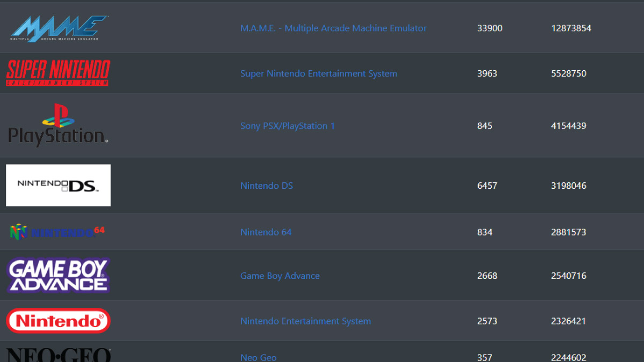Screen dimensions: 644x362
Task: Select the value 2573 in NES row
Action: tap(487, 321)
